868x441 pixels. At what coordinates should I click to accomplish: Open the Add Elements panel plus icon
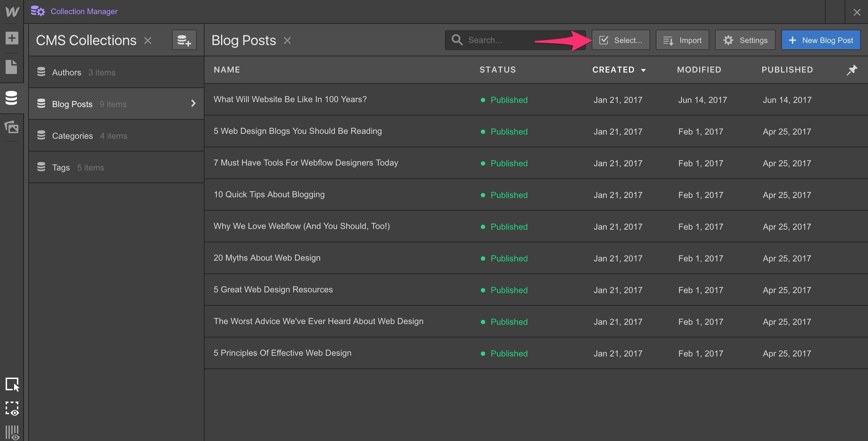(x=12, y=38)
